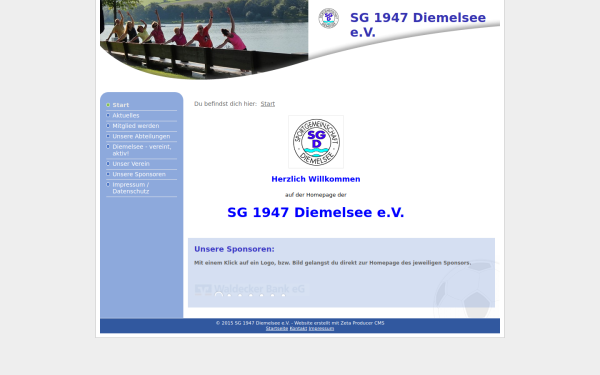Click the 'Mit einem Klick auf ein Logo' sentence

333,263
